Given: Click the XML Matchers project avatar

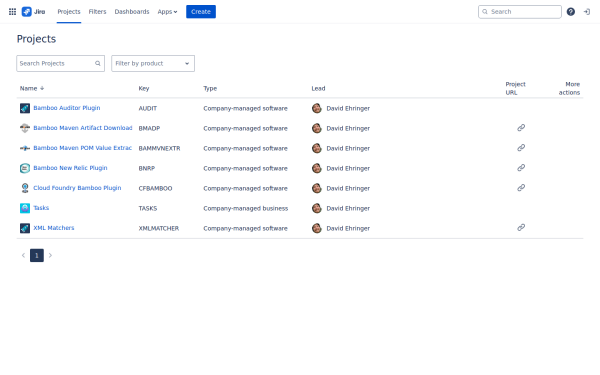Looking at the screenshot, I should 25,228.
